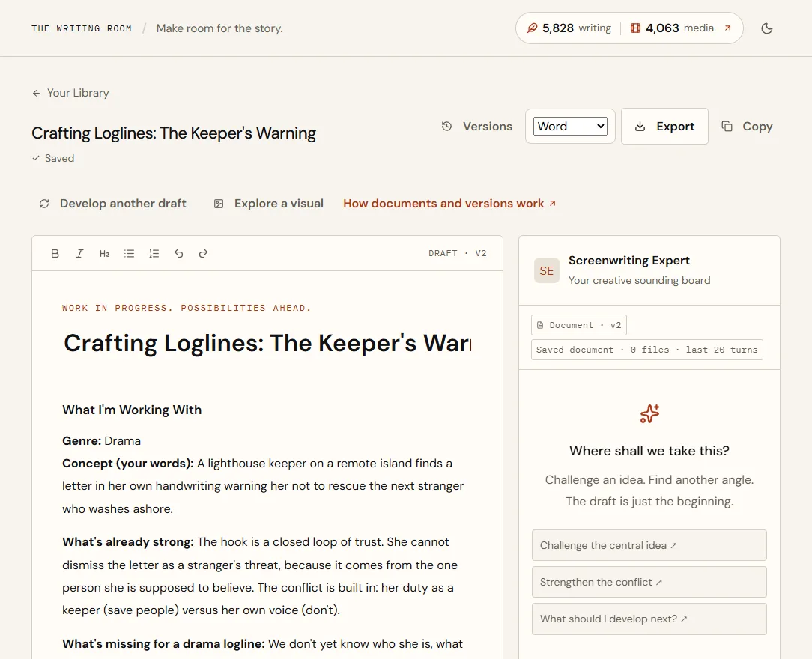Open How documents and versions work link
The width and height of the screenshot is (812, 659).
[x=449, y=204]
